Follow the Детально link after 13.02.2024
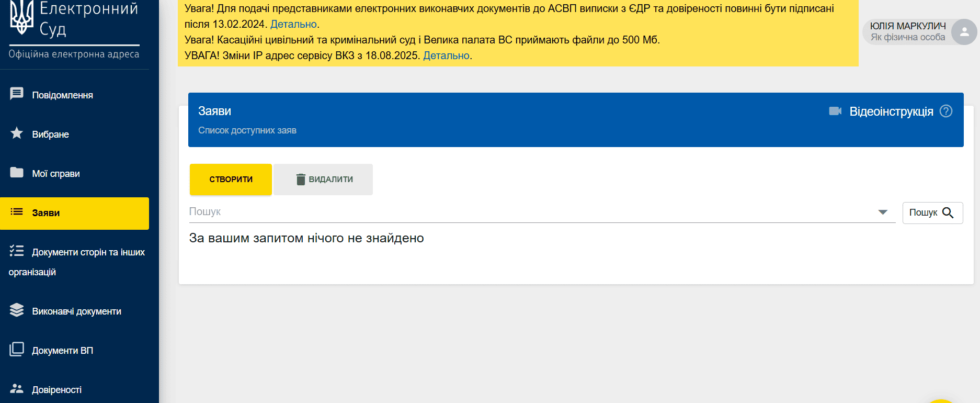The image size is (980, 403). coord(293,24)
